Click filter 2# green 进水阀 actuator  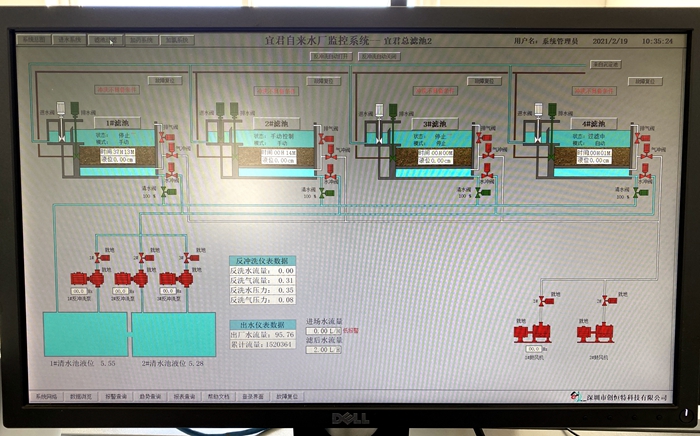click(220, 110)
